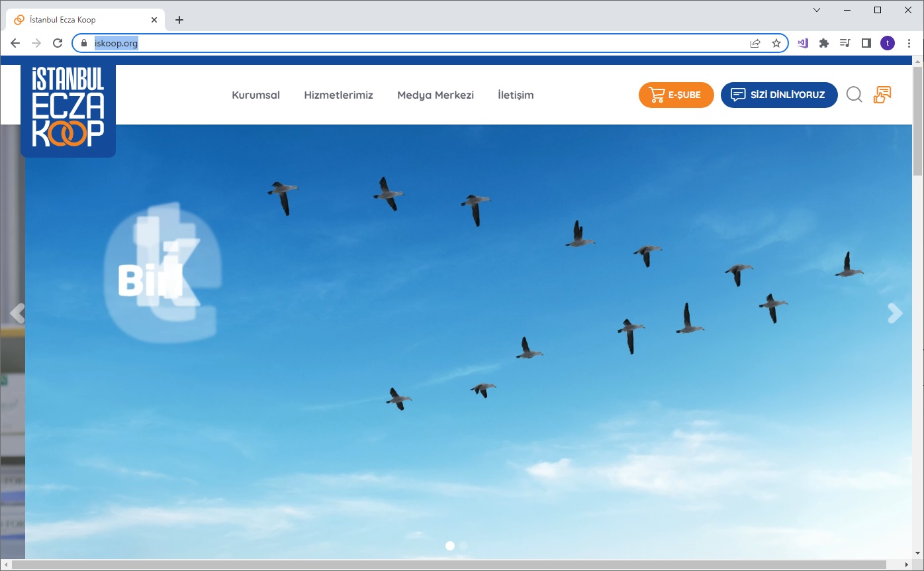Go to the İletişim page
Image resolution: width=924 pixels, height=571 pixels.
point(516,95)
